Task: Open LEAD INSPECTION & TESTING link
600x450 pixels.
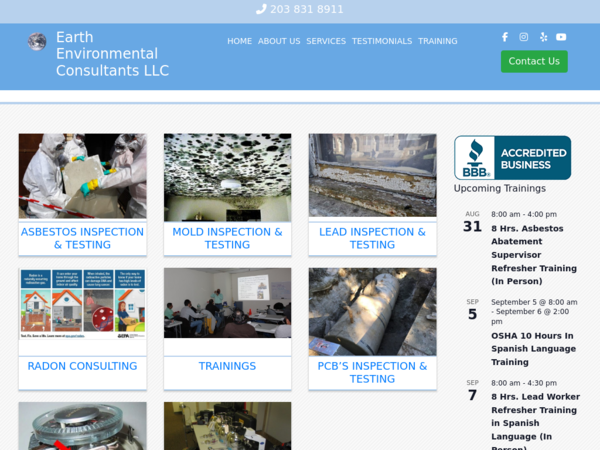Action: [373, 238]
